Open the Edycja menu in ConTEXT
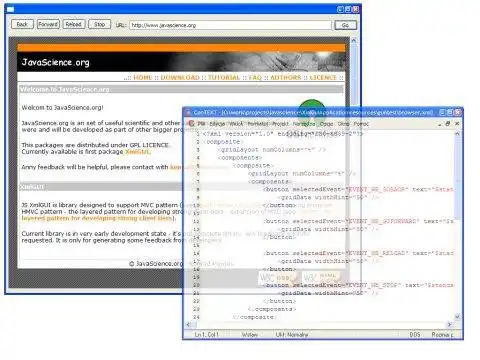Image resolution: width=480 pixels, height=360 pixels. click(x=217, y=124)
